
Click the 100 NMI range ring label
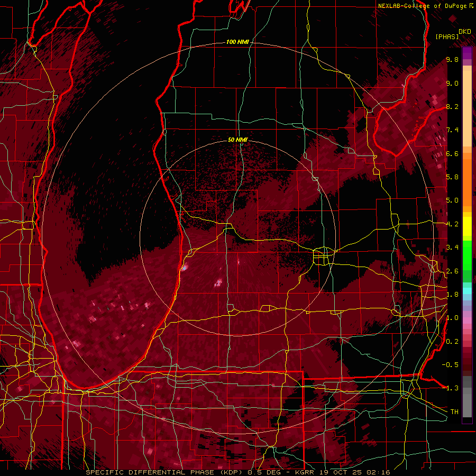tap(237, 42)
